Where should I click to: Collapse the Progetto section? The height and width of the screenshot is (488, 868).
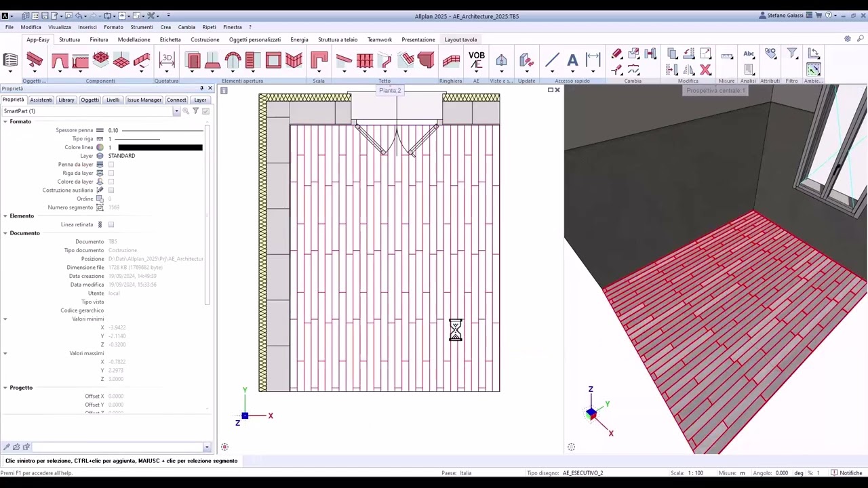tap(5, 388)
